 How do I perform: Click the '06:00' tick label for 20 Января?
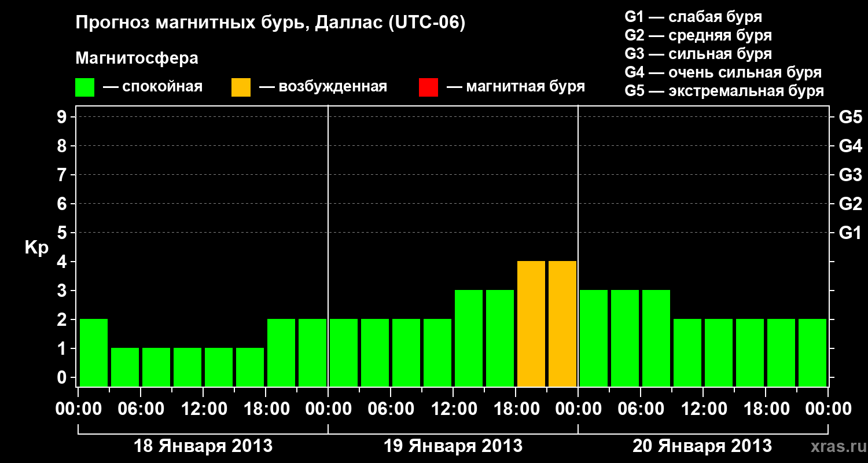point(641,409)
